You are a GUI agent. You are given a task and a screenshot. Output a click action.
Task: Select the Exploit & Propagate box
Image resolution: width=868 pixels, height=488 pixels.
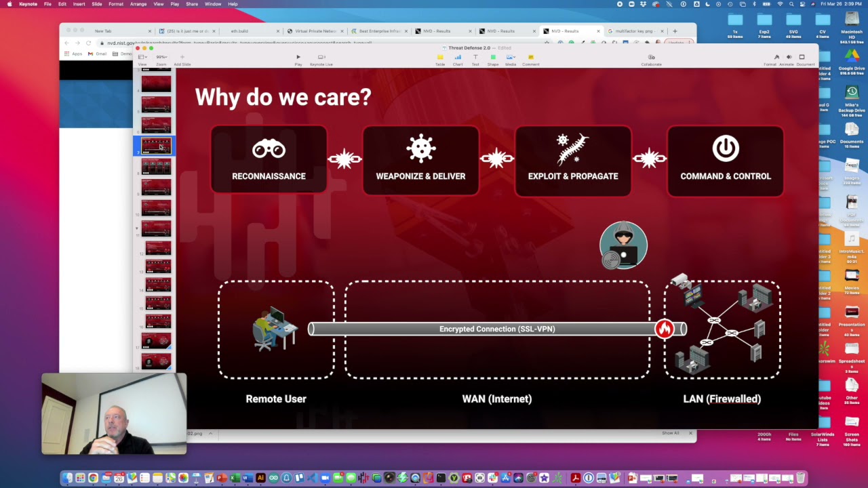573,160
